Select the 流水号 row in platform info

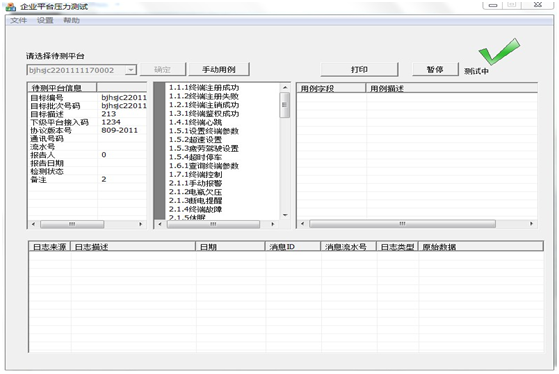[87, 147]
